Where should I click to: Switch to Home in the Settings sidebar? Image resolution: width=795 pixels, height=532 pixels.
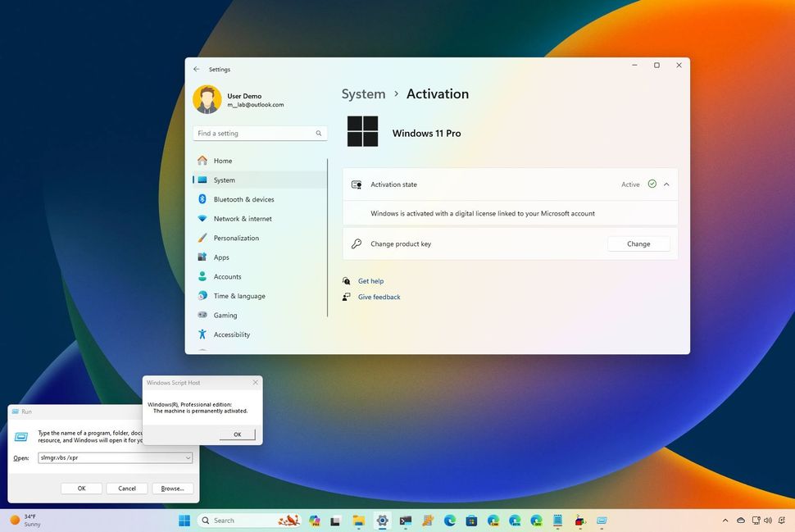click(223, 161)
